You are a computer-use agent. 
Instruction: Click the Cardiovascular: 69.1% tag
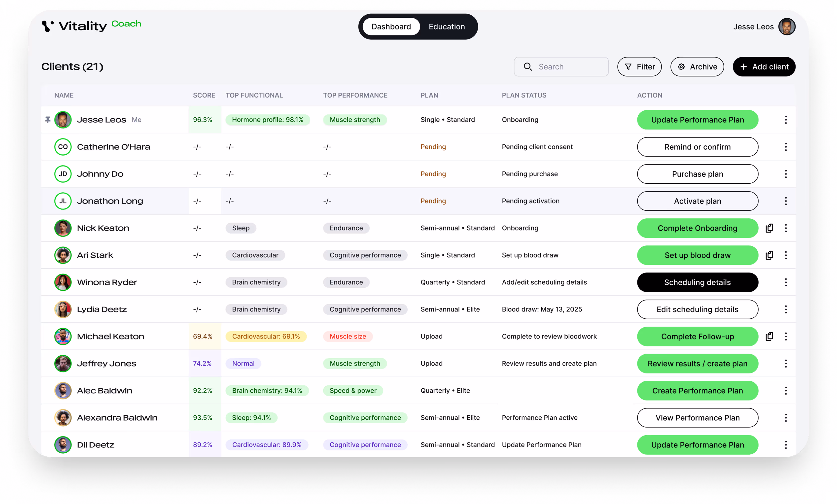pyautogui.click(x=266, y=336)
